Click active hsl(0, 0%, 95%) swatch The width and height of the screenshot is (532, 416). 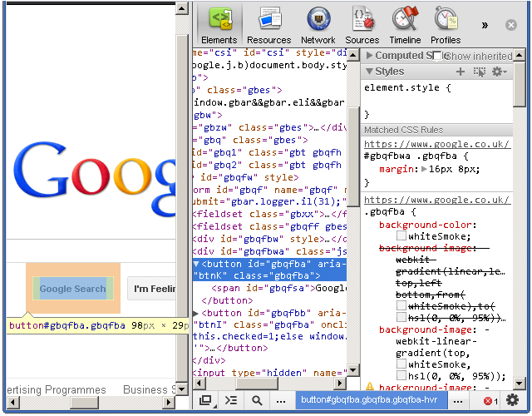click(401, 375)
